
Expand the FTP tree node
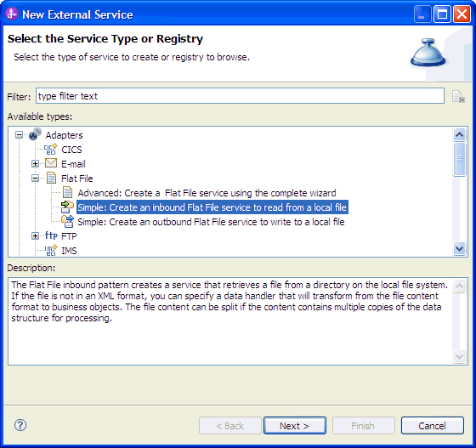tap(35, 236)
